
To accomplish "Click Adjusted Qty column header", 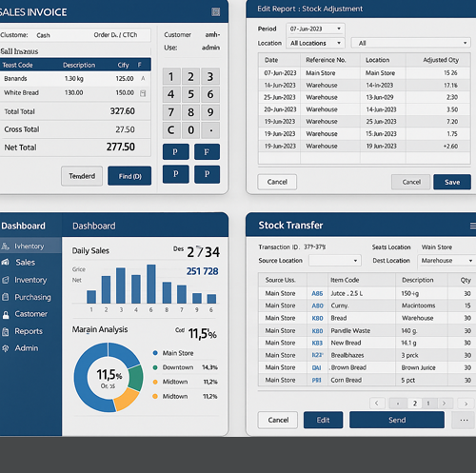I will [441, 60].
